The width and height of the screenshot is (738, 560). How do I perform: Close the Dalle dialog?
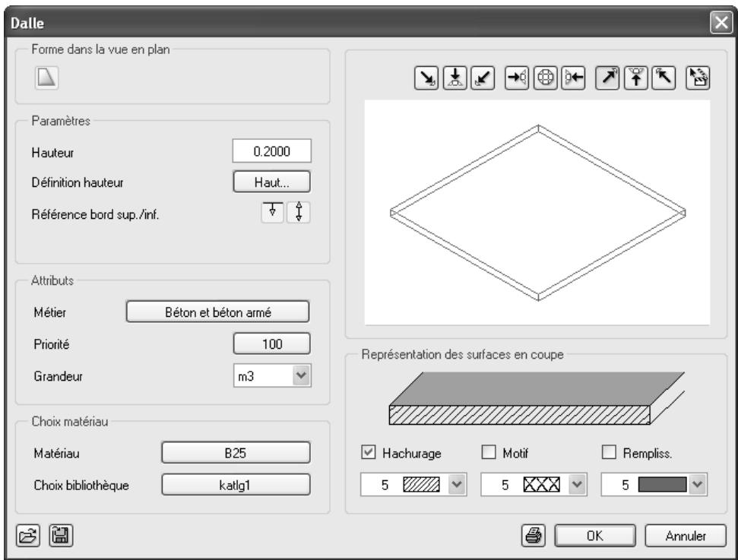[721, 23]
